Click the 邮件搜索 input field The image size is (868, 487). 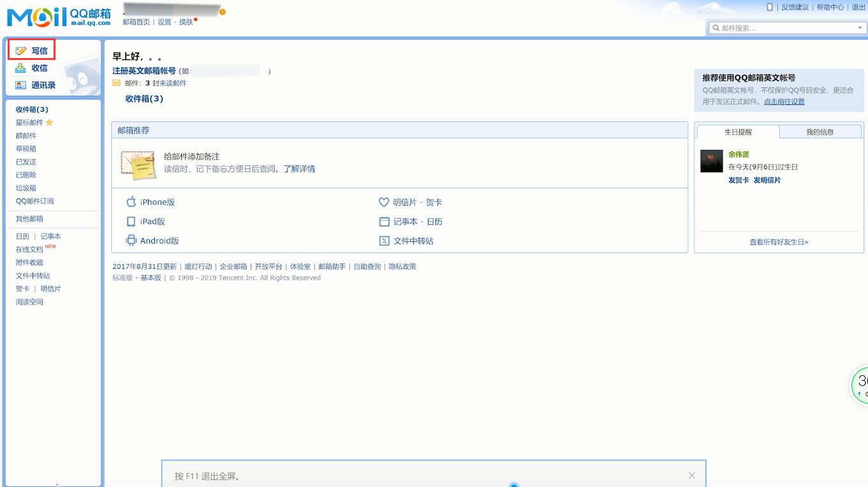tap(788, 28)
